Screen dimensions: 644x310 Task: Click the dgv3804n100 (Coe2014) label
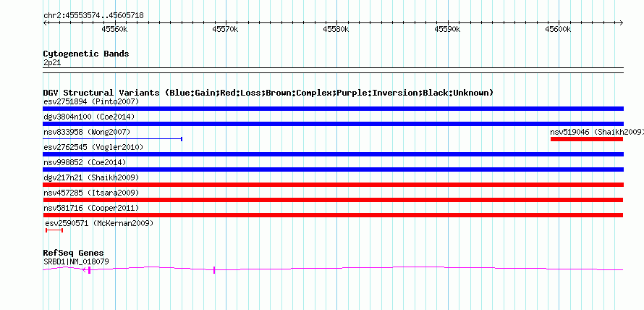[89, 117]
